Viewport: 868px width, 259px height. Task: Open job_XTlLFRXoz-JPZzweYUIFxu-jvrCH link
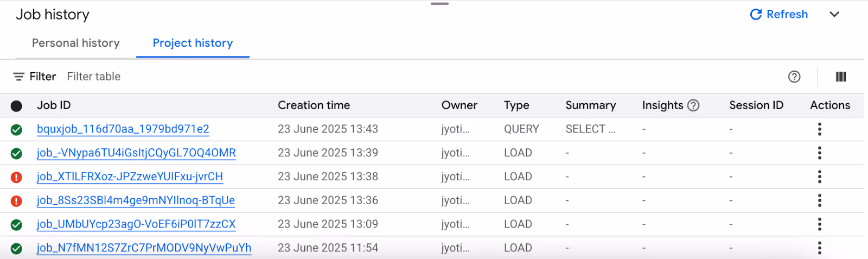(x=130, y=177)
